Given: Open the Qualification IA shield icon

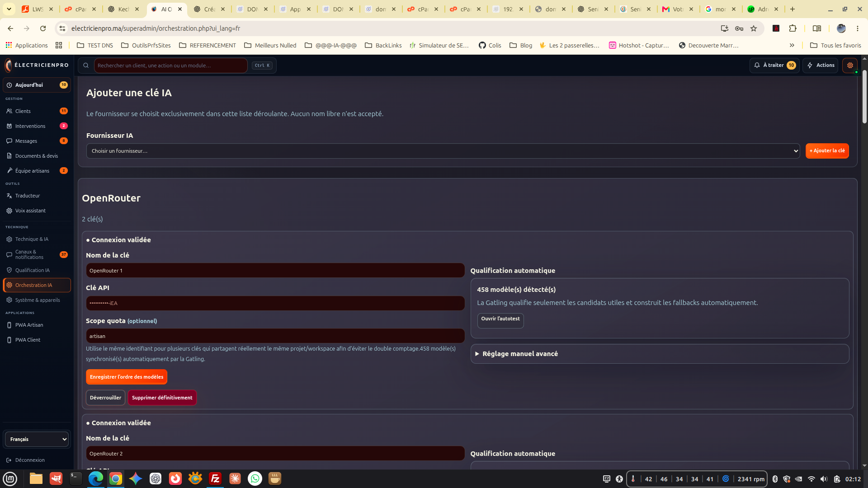Looking at the screenshot, I should coord(9,270).
